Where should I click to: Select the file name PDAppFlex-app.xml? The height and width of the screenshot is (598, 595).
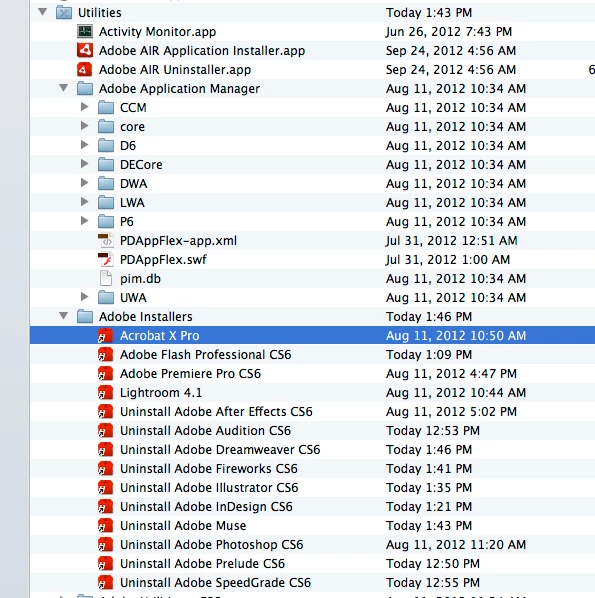tap(178, 241)
